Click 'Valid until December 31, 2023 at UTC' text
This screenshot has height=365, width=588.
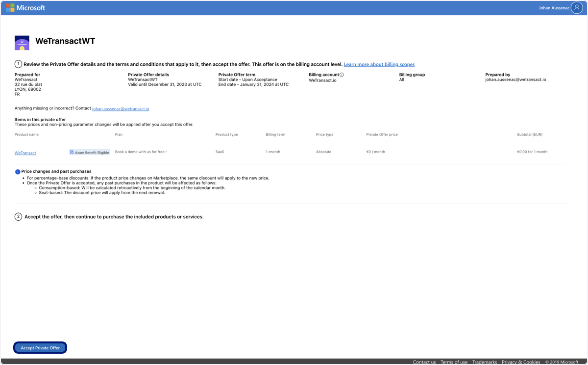[x=165, y=84]
